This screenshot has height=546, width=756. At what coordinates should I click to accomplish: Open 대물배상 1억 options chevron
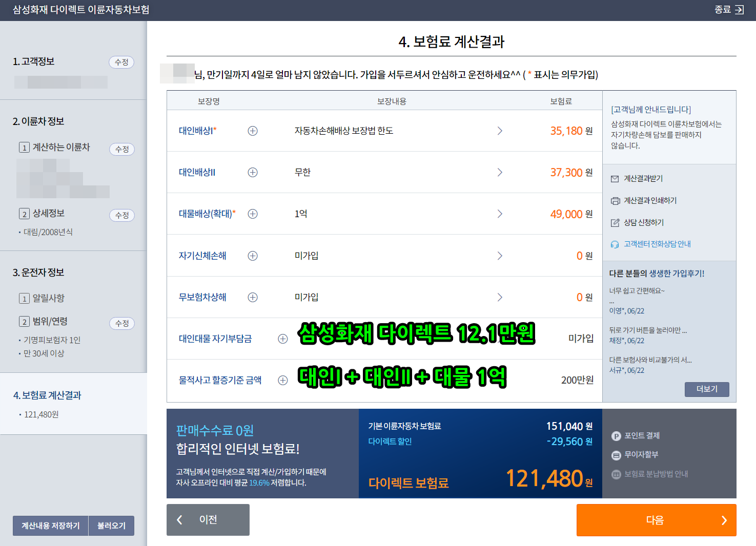tap(500, 214)
